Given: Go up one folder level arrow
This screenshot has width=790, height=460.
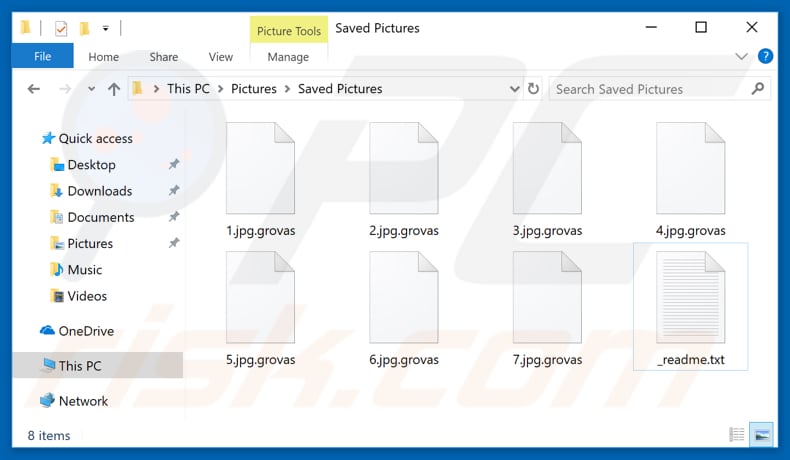Looking at the screenshot, I should pyautogui.click(x=114, y=89).
